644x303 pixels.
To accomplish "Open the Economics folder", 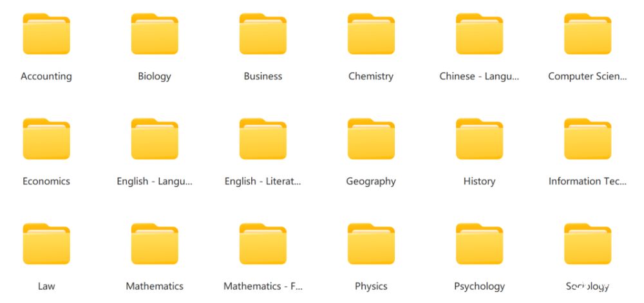I will tap(46, 139).
